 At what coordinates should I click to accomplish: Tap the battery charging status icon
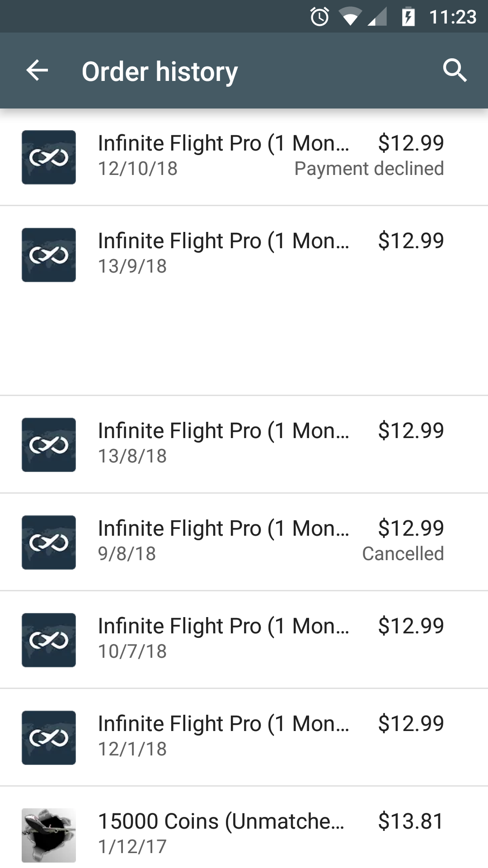(408, 17)
